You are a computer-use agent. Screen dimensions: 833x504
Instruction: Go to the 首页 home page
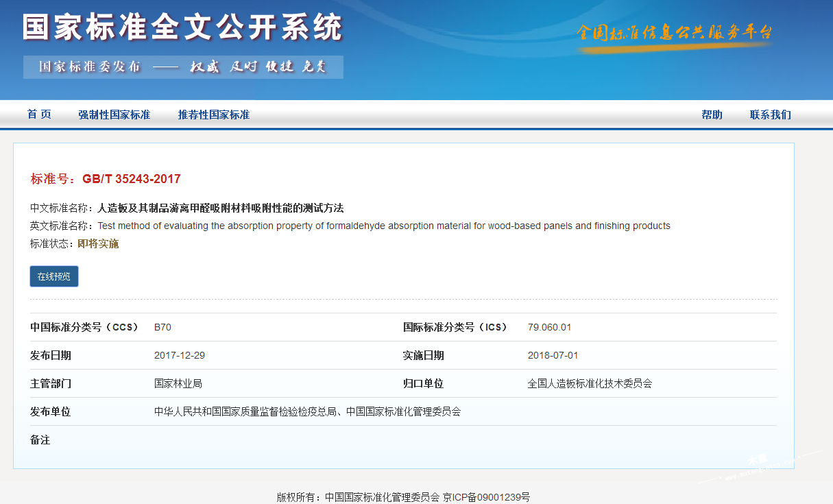pos(39,115)
